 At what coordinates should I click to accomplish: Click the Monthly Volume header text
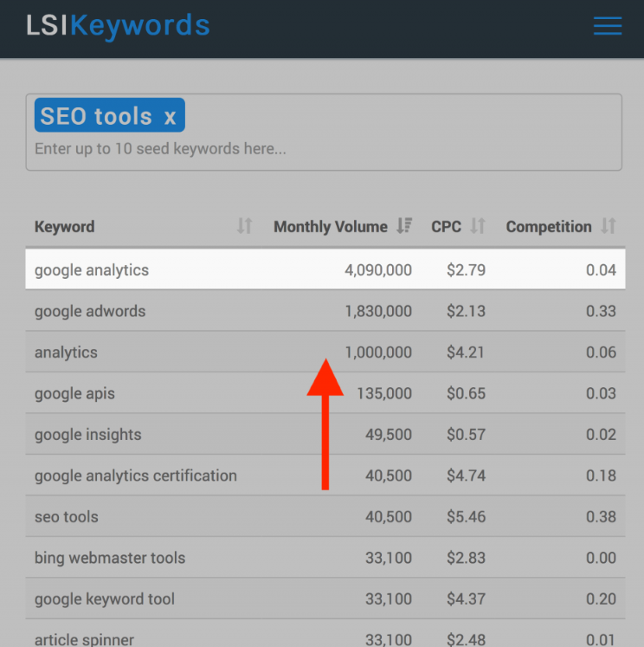coord(331,227)
